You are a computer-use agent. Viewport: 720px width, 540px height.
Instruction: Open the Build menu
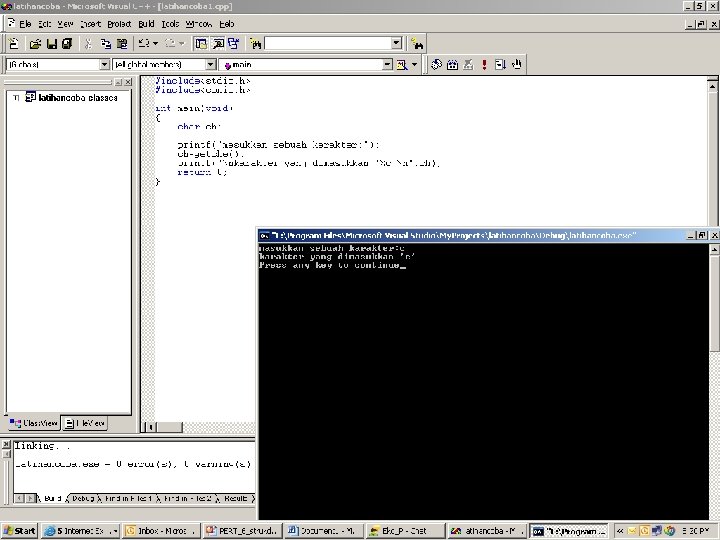point(146,23)
